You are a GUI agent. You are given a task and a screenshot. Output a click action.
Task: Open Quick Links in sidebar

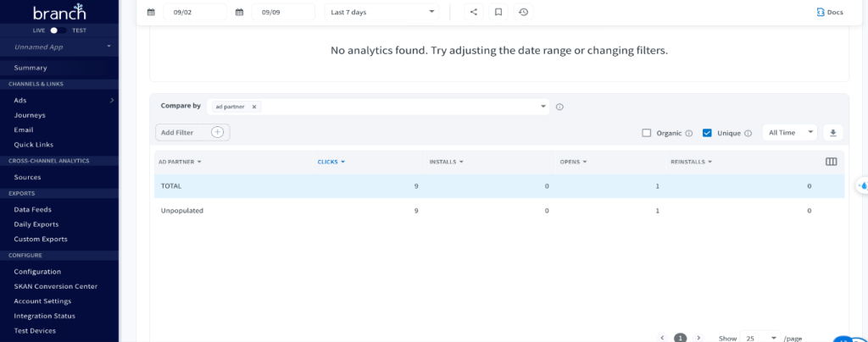[x=33, y=145]
